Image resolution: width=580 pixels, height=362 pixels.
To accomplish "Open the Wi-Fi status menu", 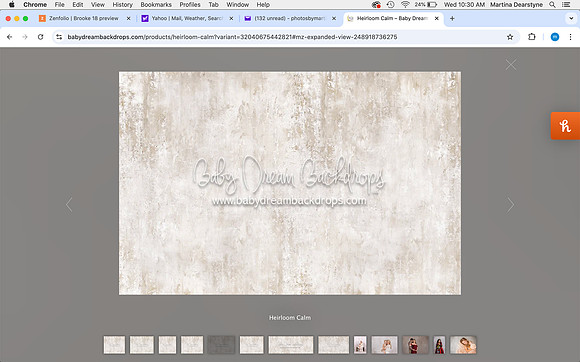I will (x=405, y=4).
